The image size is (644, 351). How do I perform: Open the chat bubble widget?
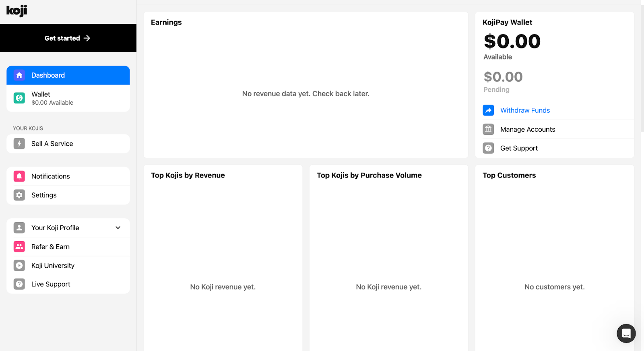[x=626, y=333]
